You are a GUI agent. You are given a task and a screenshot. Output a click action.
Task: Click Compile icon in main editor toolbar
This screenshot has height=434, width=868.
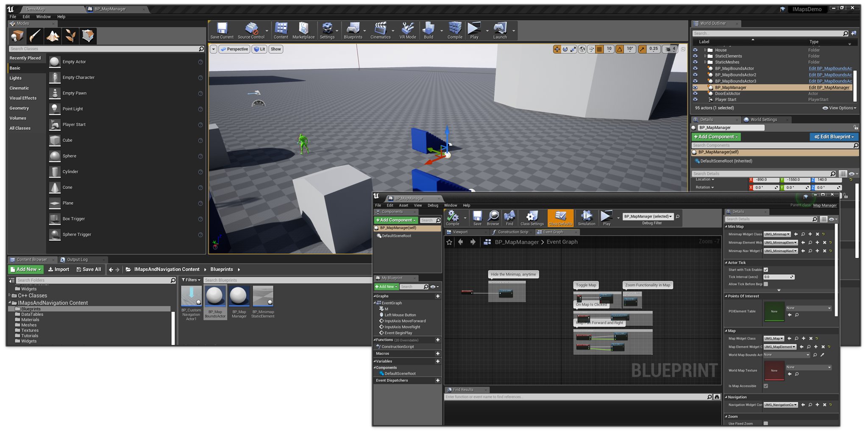455,31
